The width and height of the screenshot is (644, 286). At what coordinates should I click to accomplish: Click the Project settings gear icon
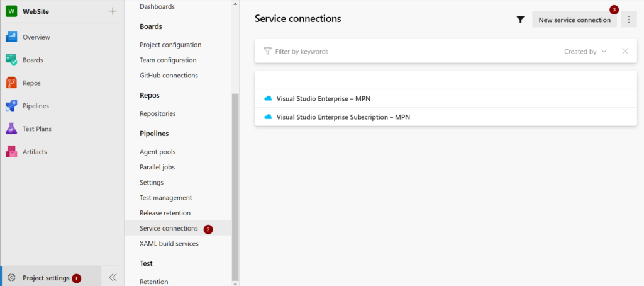click(x=11, y=278)
